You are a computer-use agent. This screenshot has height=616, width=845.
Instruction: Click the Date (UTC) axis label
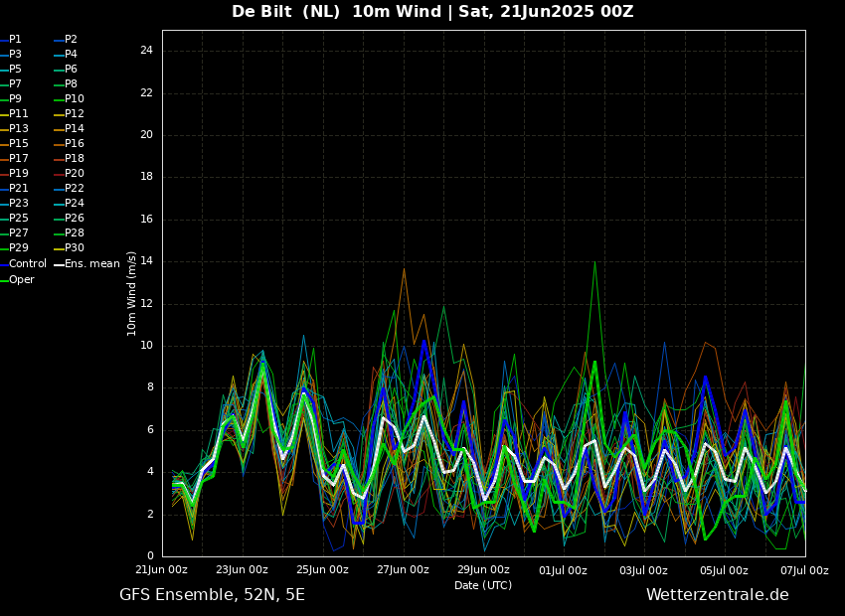point(483,585)
